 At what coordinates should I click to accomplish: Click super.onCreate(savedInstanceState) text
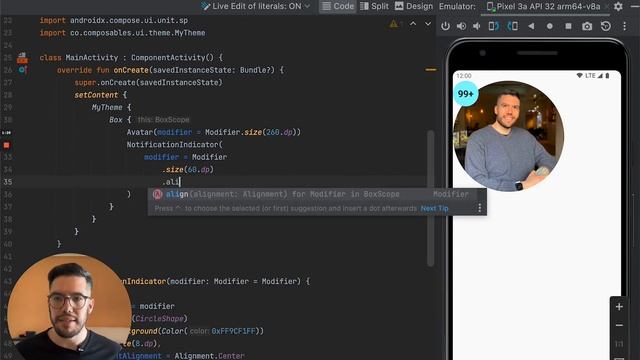click(148, 82)
